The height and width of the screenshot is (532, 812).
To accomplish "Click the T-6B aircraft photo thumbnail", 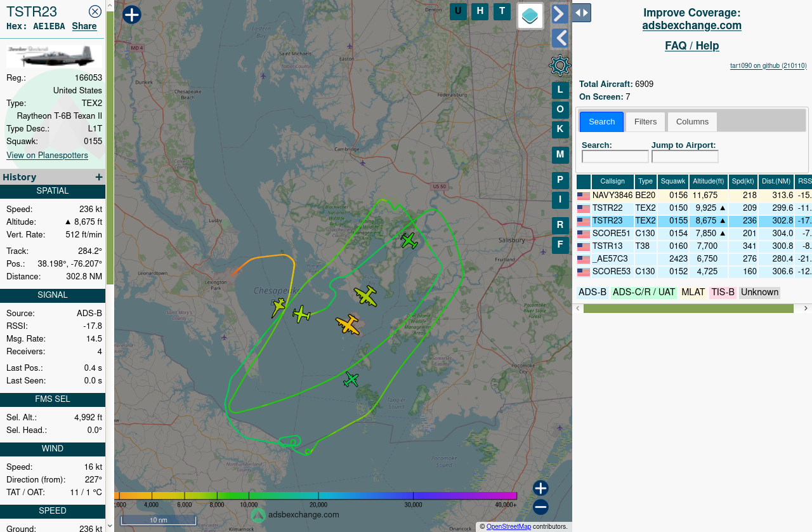I will [x=54, y=57].
